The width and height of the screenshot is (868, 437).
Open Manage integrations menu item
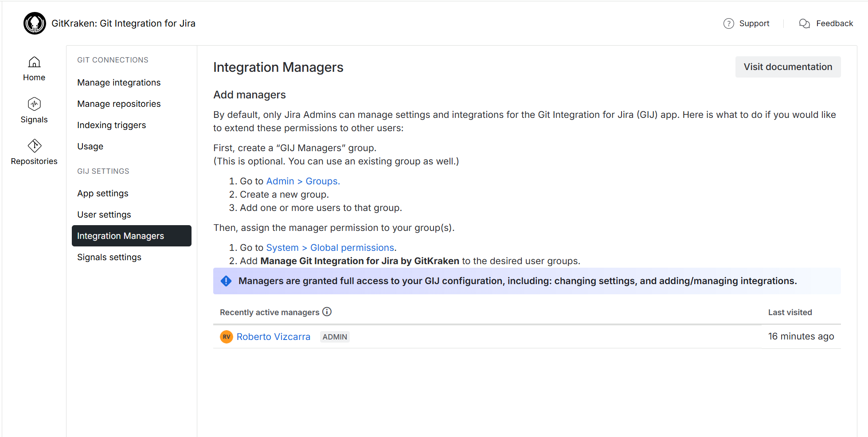(119, 82)
